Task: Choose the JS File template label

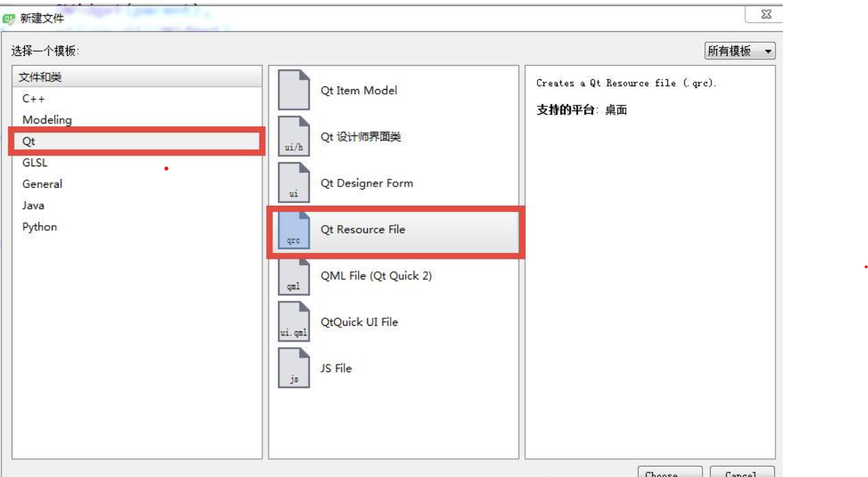Action: [x=336, y=368]
